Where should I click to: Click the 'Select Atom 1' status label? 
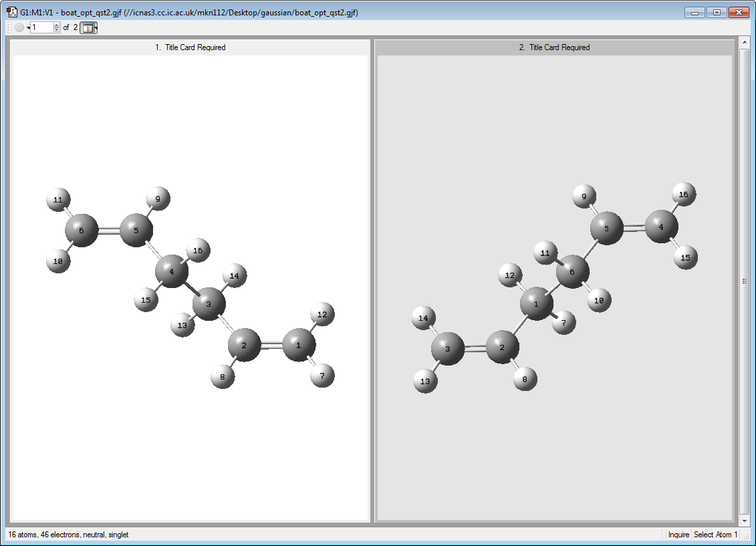click(715, 535)
